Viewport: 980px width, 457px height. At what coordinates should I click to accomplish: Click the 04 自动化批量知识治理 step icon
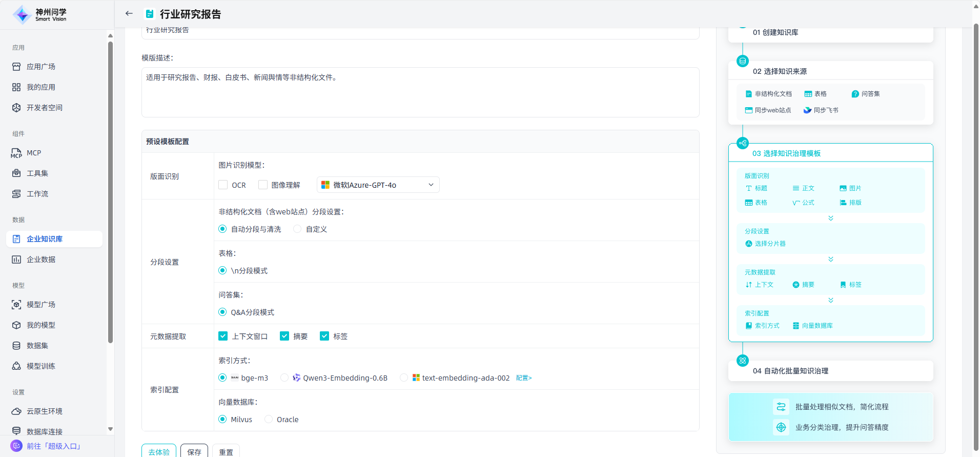point(742,361)
